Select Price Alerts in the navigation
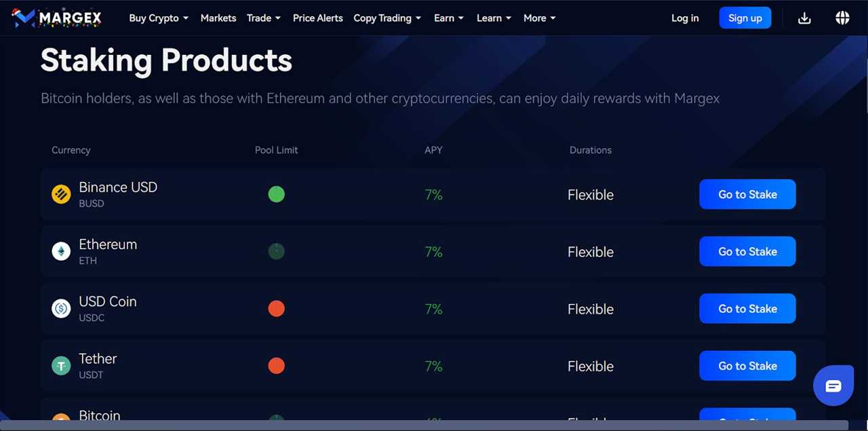This screenshot has height=431, width=868. pyautogui.click(x=317, y=18)
